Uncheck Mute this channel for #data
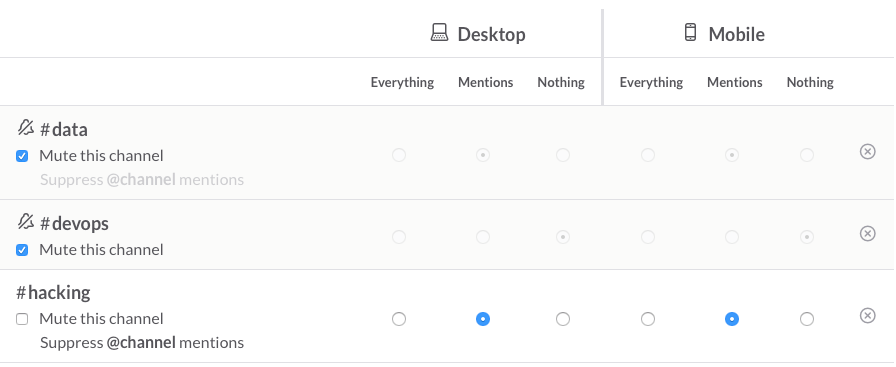Viewport: 896px width, 367px height. coord(22,156)
